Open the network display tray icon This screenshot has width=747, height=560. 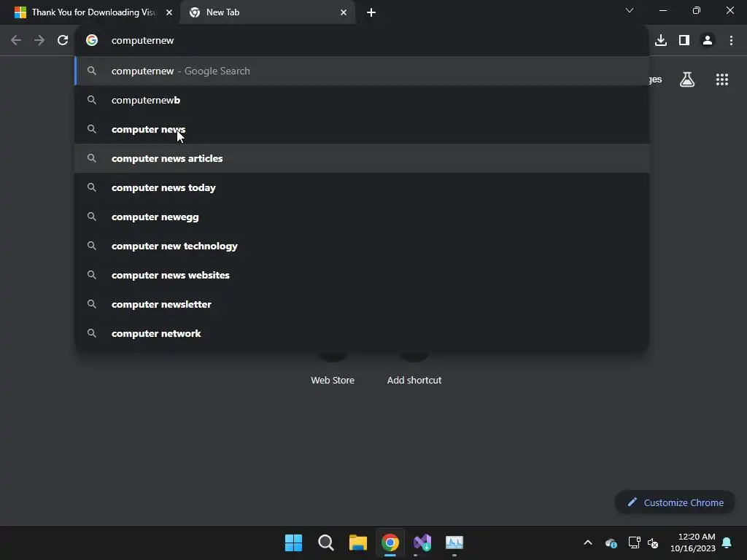[634, 542]
